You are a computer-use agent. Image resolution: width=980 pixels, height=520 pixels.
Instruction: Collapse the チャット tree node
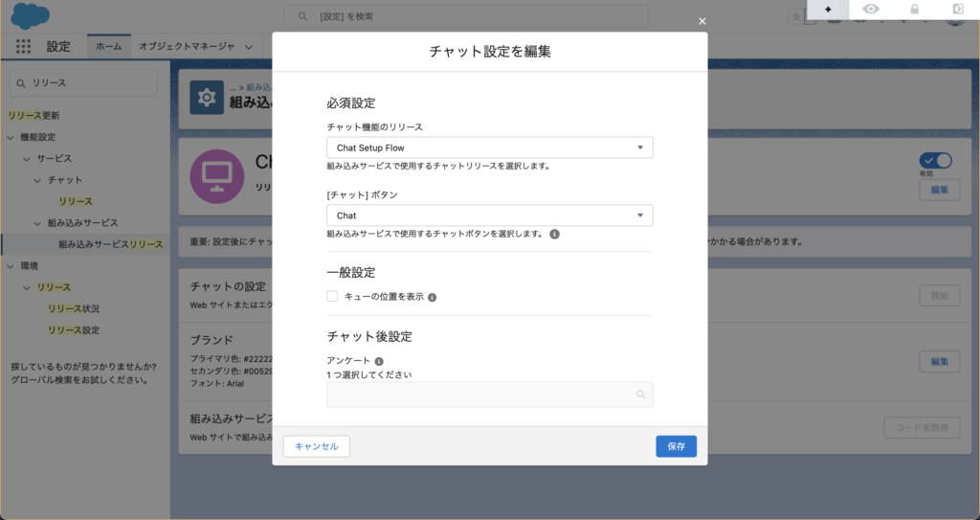pos(37,180)
